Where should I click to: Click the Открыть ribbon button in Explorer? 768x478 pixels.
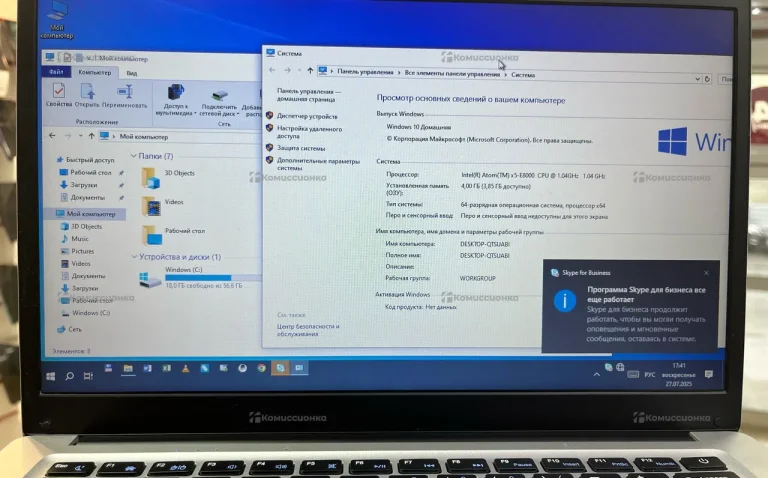coord(87,95)
